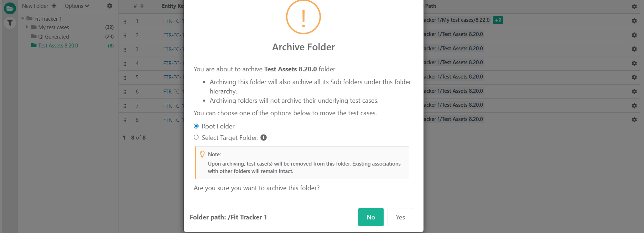Image resolution: width=644 pixels, height=233 pixels.
Task: Click the +2 badge on the first path
Action: [497, 20]
